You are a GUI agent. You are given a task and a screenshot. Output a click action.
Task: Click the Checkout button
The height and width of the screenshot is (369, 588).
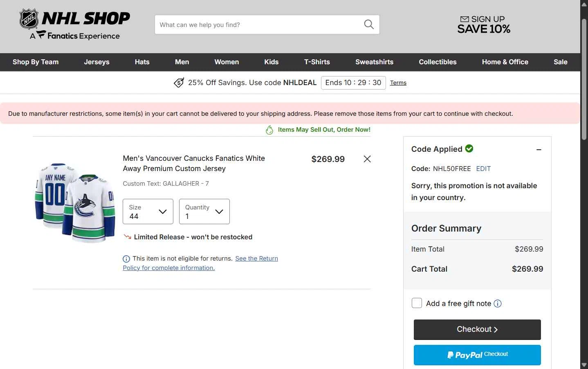(477, 330)
